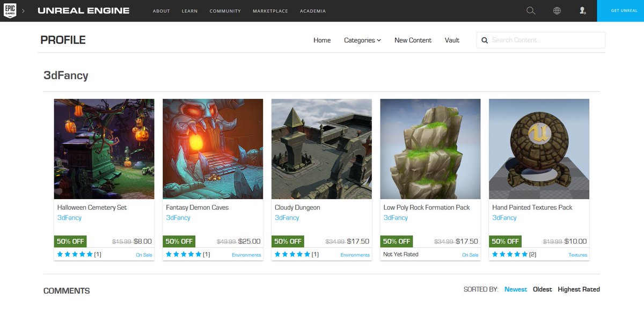Image resolution: width=644 pixels, height=315 pixels.
Task: Click 50% OFF badge on Hand Painted Textures
Action: click(x=505, y=241)
